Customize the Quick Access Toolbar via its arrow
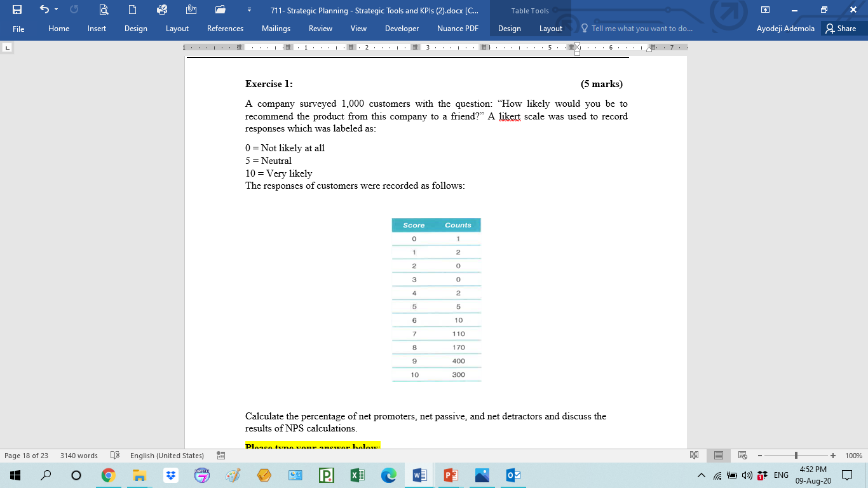868x488 pixels. point(250,11)
